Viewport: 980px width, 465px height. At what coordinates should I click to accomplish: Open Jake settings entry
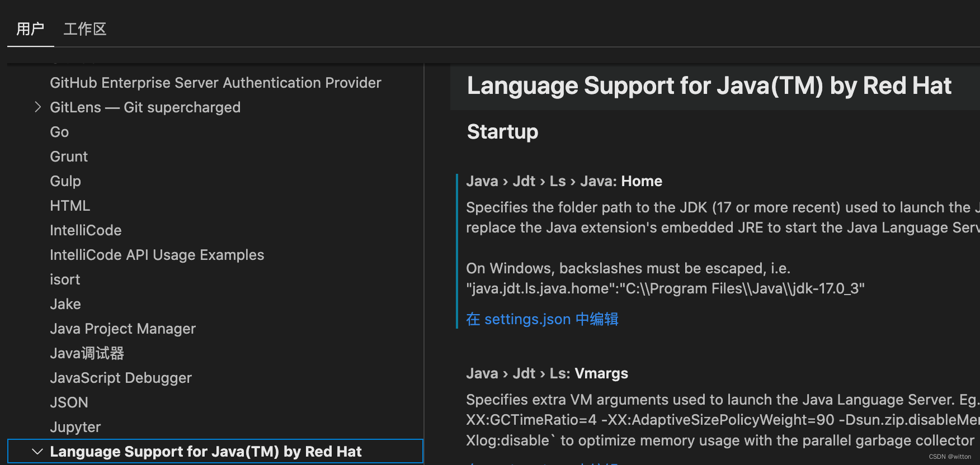65,304
